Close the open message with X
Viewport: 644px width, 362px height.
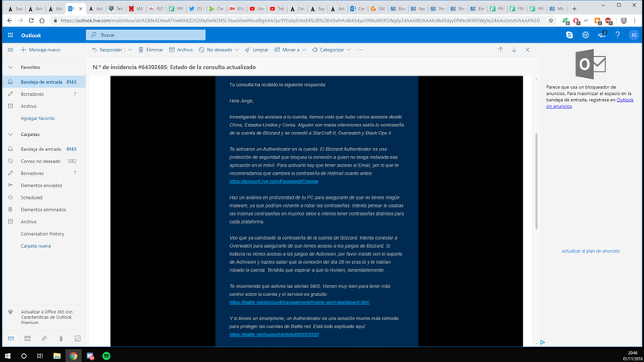[527, 50]
